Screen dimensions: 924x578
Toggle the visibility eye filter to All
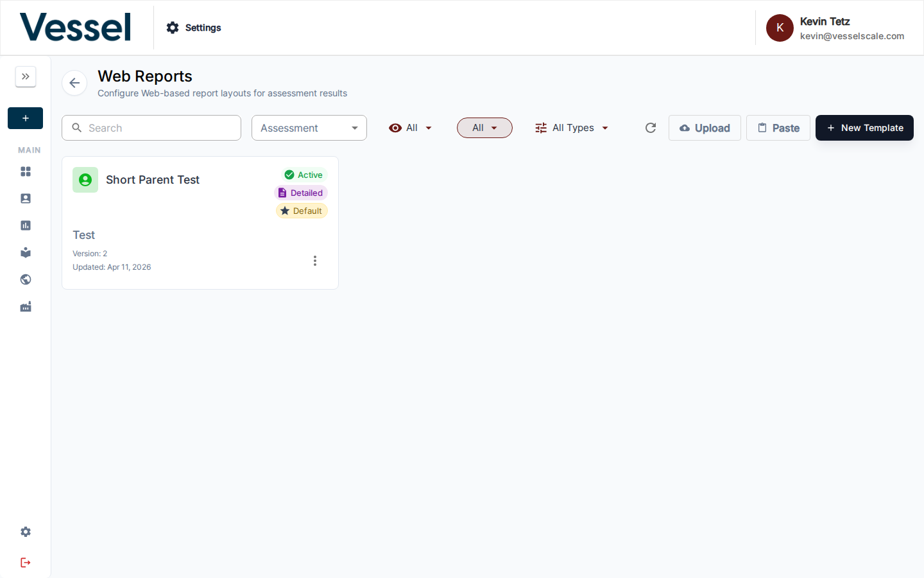pos(411,128)
